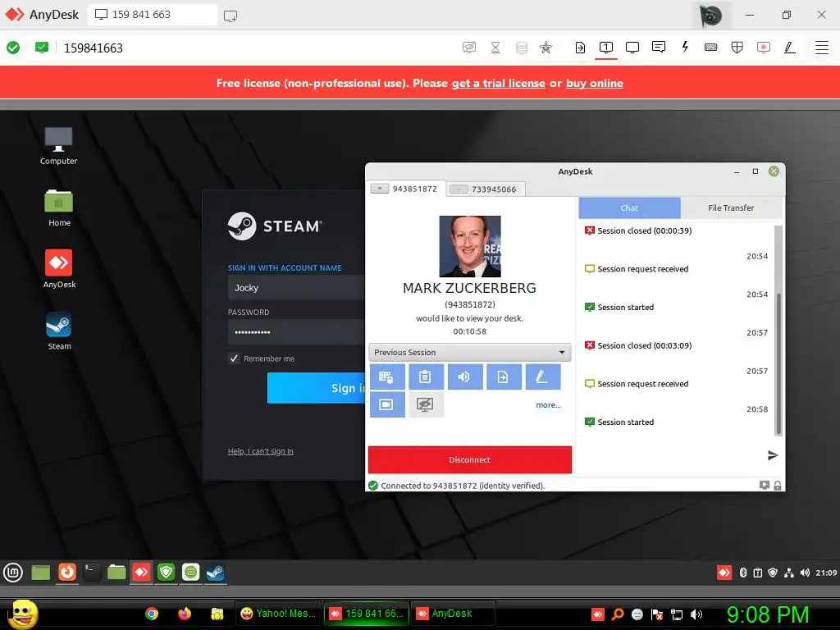Click the Steam account name field
The image size is (840, 630).
click(296, 288)
